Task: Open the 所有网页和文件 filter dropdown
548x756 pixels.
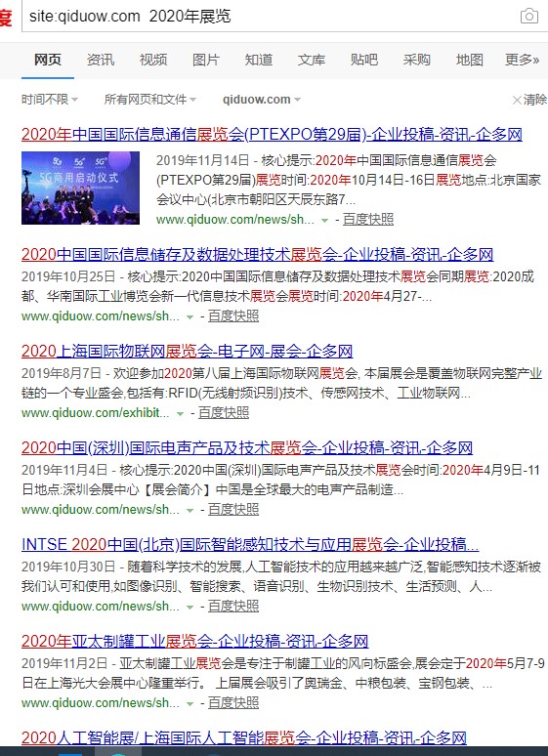Action: coord(150,100)
